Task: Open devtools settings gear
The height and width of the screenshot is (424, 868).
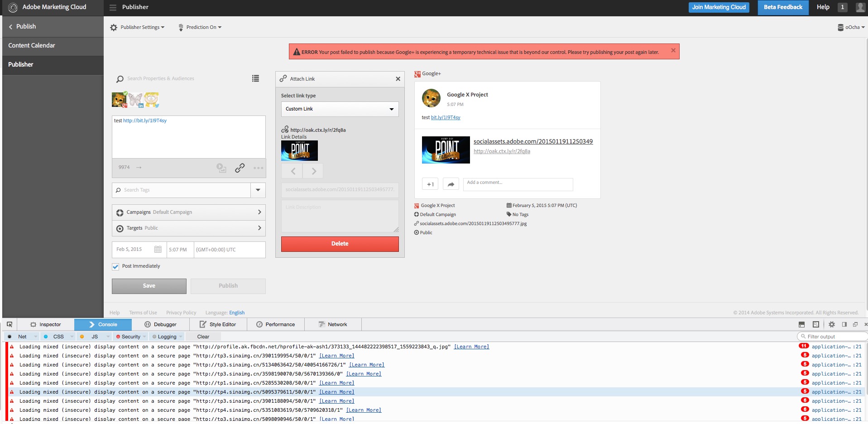Action: pyautogui.click(x=832, y=324)
